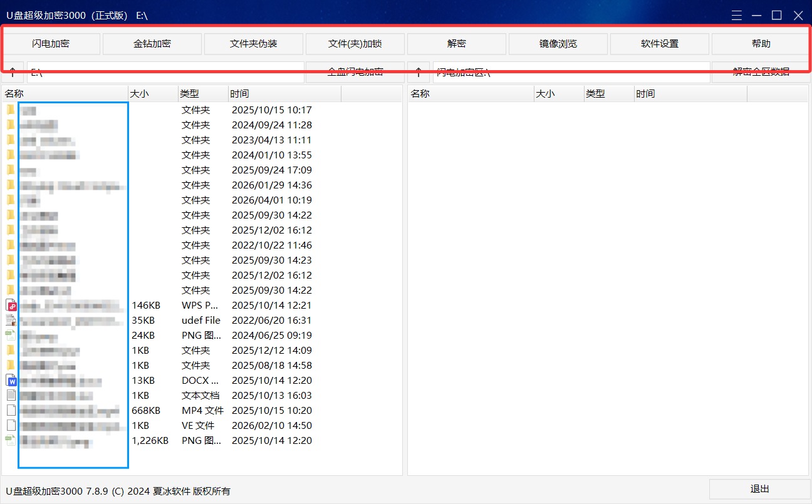Open the 闪电加密 function
812x504 pixels.
51,44
